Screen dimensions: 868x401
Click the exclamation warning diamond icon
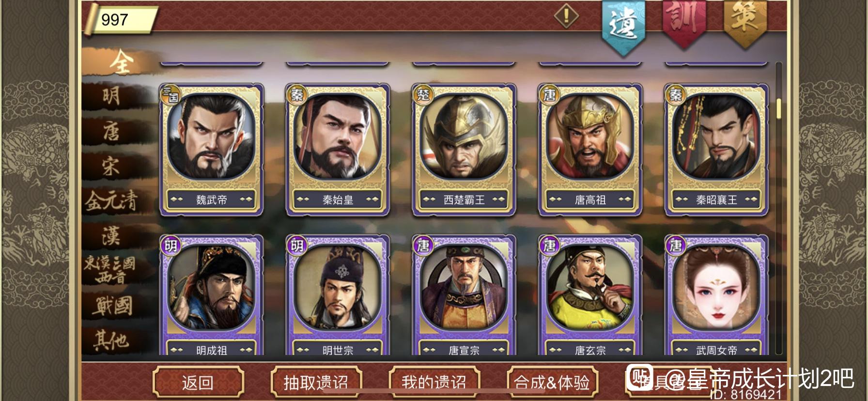tap(566, 16)
